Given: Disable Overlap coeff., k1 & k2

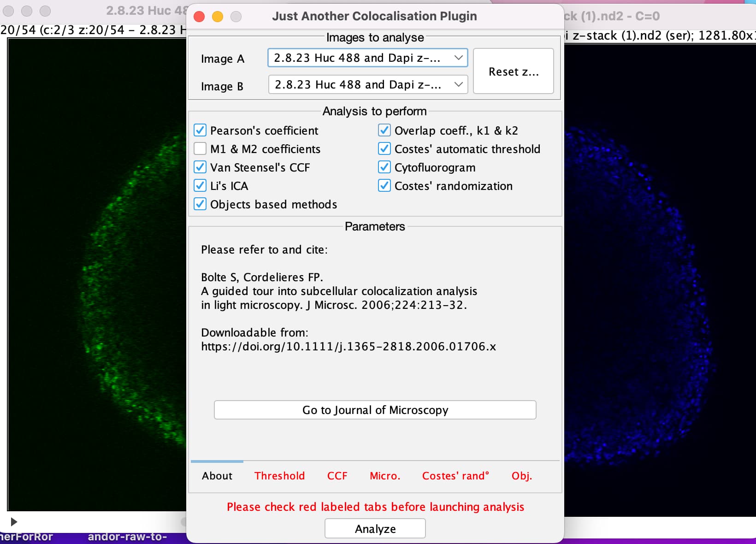Looking at the screenshot, I should pos(384,130).
